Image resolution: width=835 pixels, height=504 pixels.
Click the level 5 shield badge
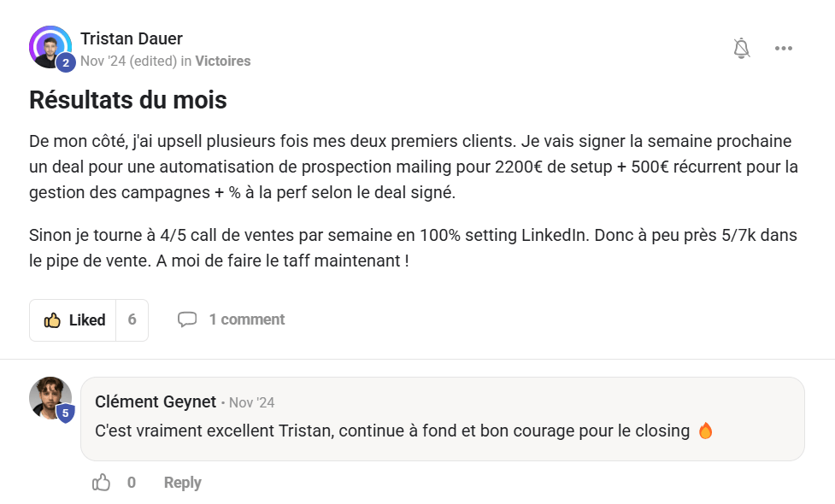(x=66, y=413)
